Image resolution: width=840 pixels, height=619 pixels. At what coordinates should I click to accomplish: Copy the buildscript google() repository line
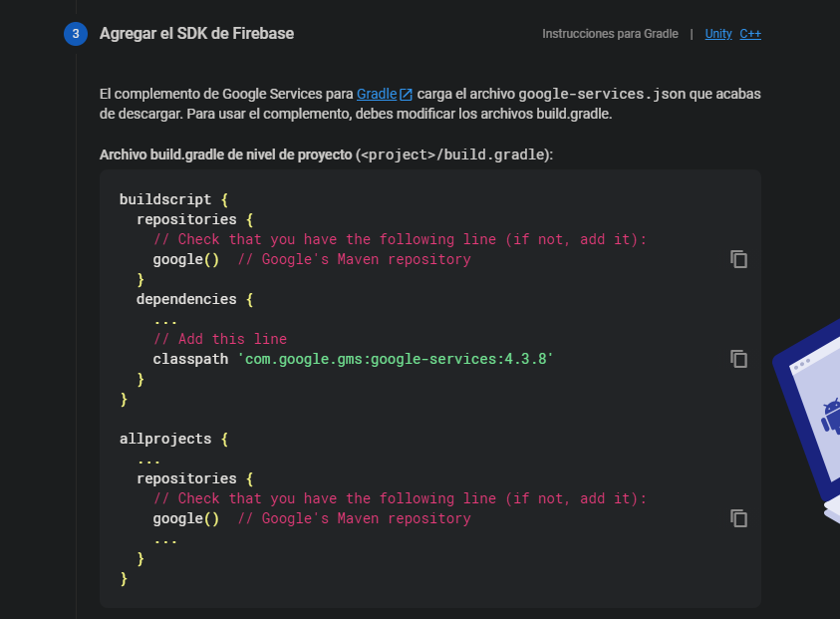click(738, 259)
